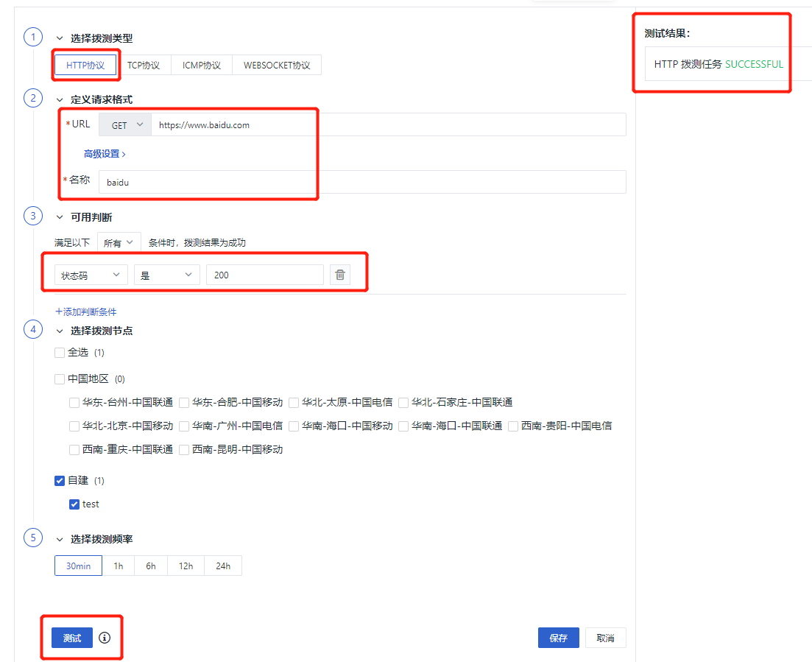812x662 pixels.
Task: Click the 取消 cancel button
Action: tap(605, 638)
